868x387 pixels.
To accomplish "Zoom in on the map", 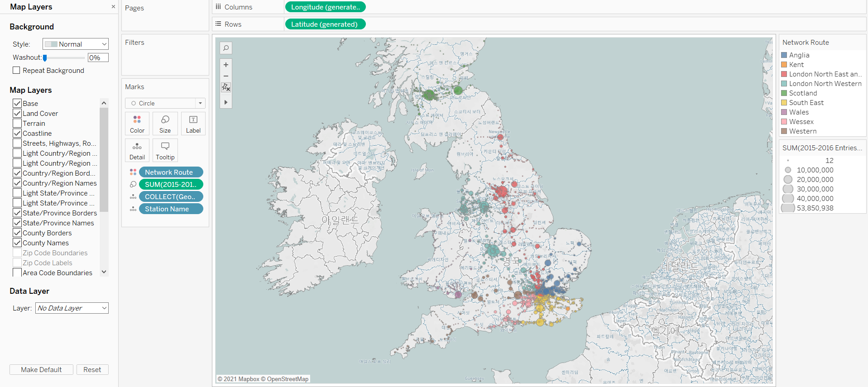I will (x=226, y=65).
